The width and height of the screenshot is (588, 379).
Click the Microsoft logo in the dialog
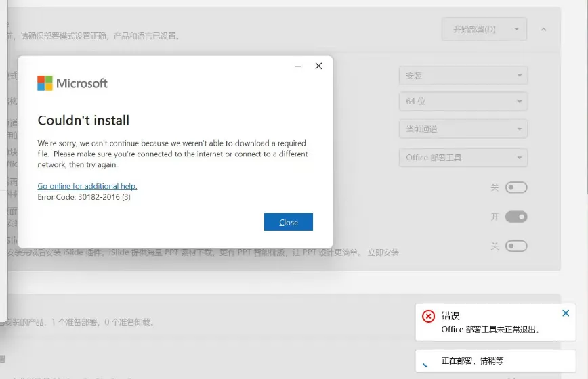[x=72, y=83]
